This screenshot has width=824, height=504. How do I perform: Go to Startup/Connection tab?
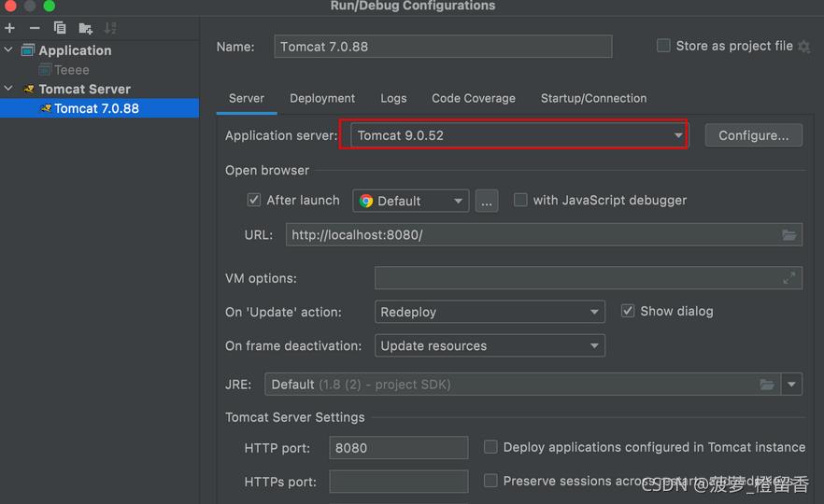[594, 98]
